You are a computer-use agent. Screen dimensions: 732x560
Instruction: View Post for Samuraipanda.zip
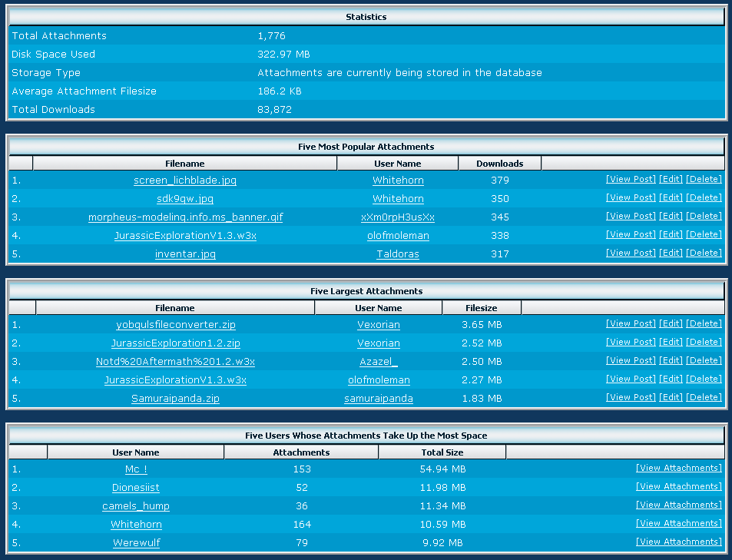(x=631, y=397)
